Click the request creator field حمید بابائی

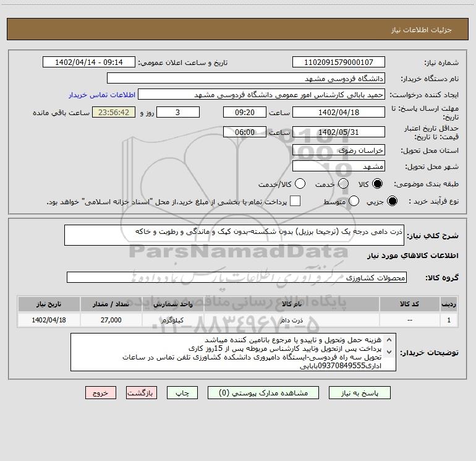[x=261, y=95]
